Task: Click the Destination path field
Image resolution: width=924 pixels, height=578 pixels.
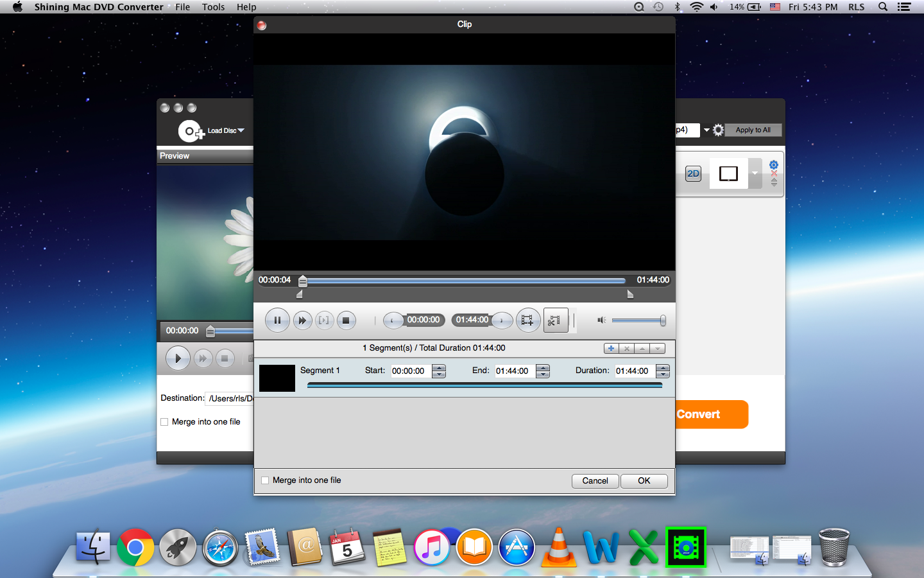Action: click(x=229, y=398)
